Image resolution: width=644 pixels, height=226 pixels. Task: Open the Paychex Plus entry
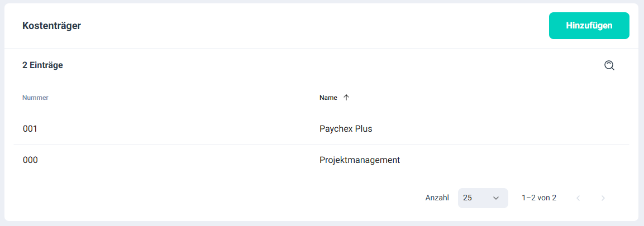[x=346, y=129]
